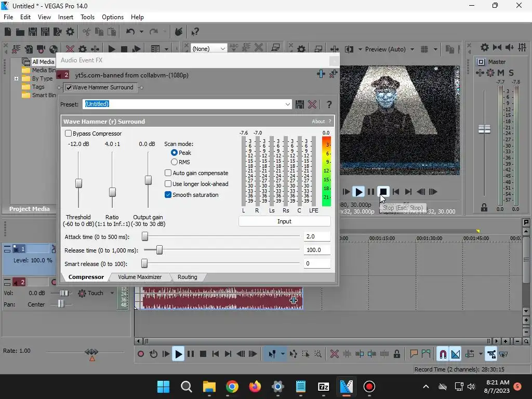This screenshot has height=399, width=532.
Task: Click the Attack time value field
Action: pos(317,236)
